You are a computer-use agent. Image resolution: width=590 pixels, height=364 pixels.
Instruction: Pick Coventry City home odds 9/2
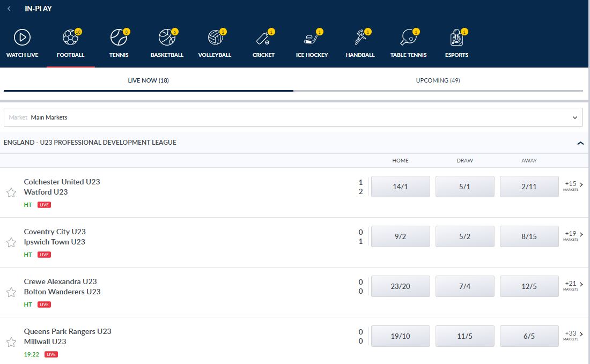point(400,236)
